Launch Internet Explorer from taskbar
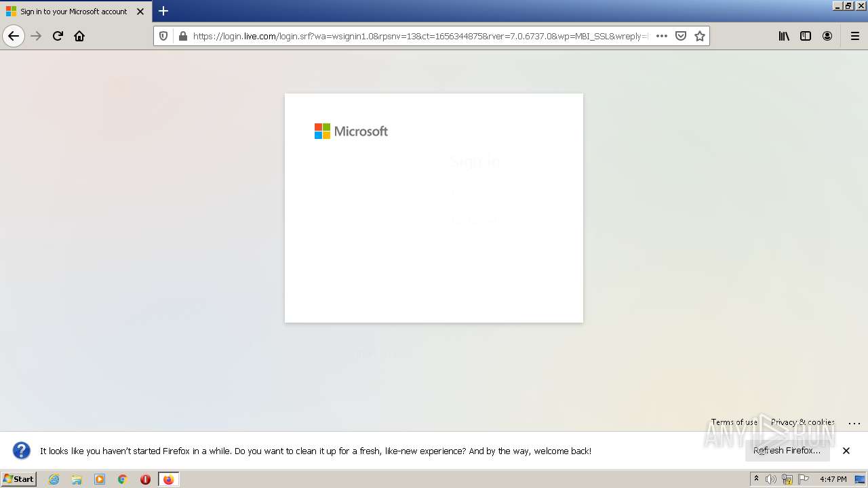This screenshot has width=868, height=488. pos(54,479)
